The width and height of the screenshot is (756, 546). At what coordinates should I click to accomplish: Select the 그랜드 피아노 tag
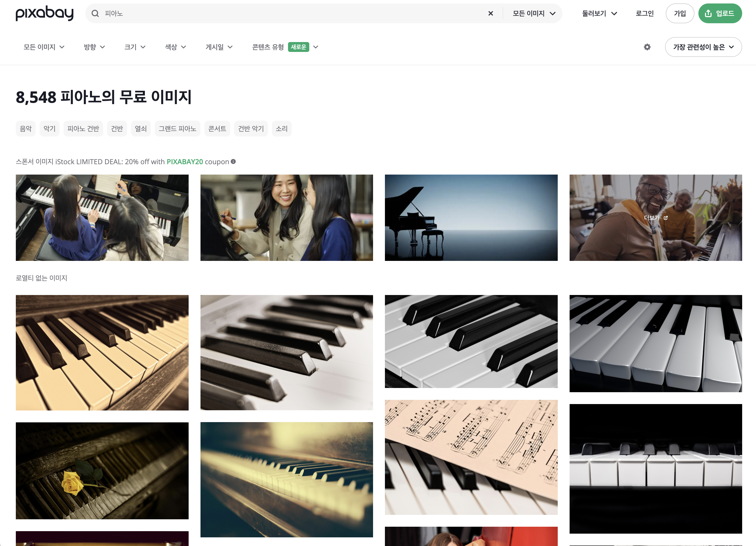coord(177,129)
